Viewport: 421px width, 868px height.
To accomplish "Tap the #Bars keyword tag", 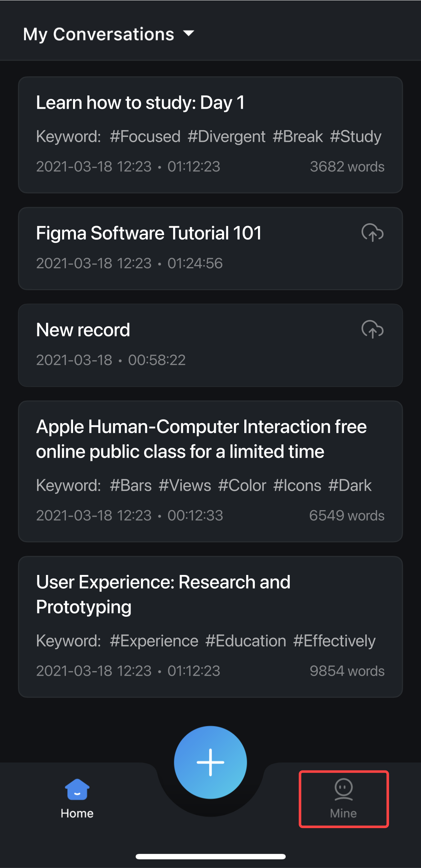I will click(x=131, y=485).
